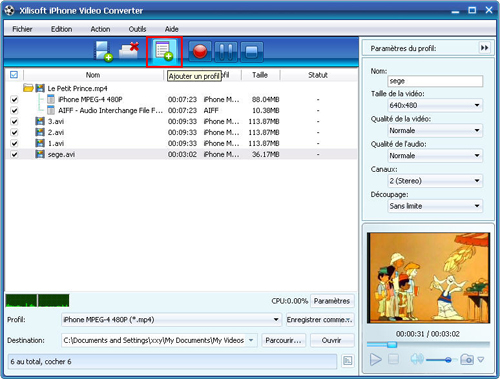Click the Destination path field
The width and height of the screenshot is (500, 379).
154,340
